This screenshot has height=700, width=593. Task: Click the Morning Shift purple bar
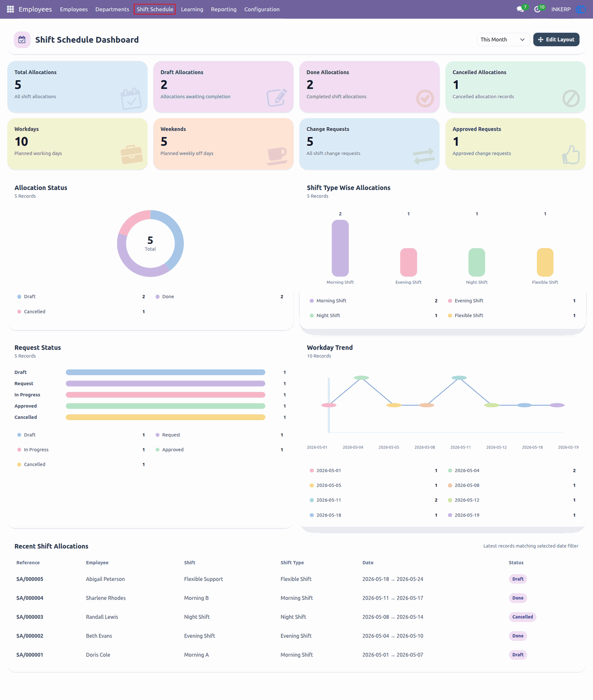point(340,248)
